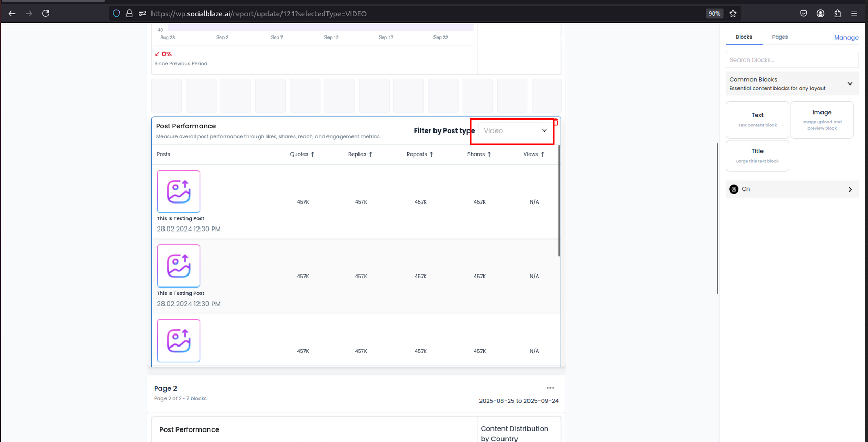
Task: Open Page 2 three-dots options menu
Action: coord(550,388)
